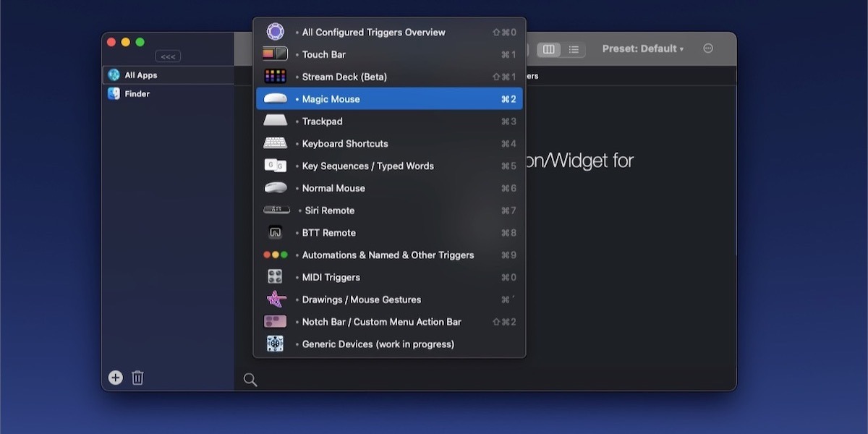Image resolution: width=868 pixels, height=434 pixels.
Task: Open All Configured Triggers Overview
Action: point(373,32)
